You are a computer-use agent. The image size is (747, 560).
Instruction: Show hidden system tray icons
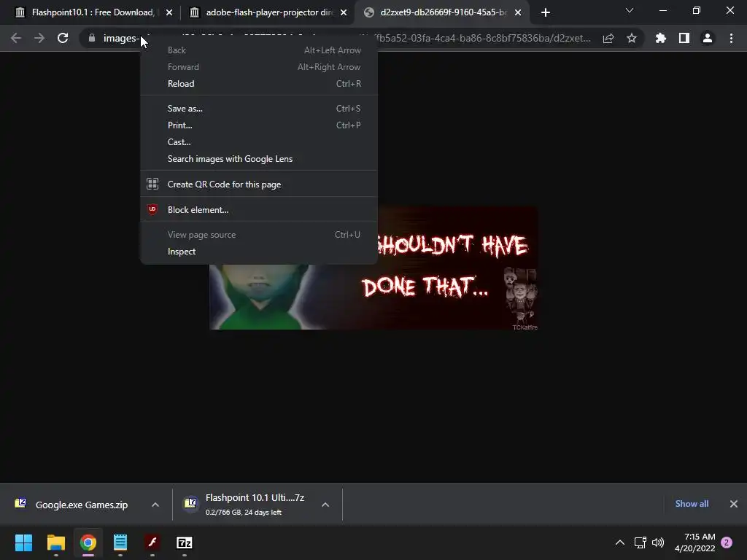pyautogui.click(x=620, y=542)
